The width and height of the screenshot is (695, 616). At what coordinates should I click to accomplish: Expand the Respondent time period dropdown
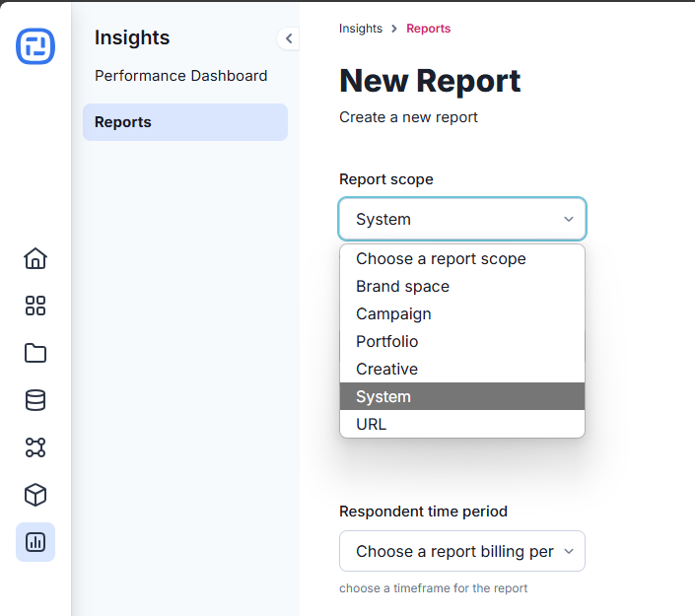coord(462,551)
